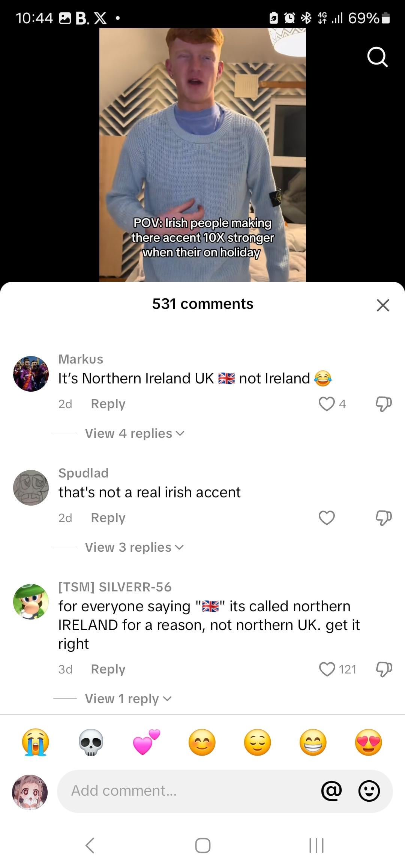This screenshot has height=868, width=405.
Task: Dislike the [TSM] SILVERR-56 comment
Action: (x=384, y=669)
